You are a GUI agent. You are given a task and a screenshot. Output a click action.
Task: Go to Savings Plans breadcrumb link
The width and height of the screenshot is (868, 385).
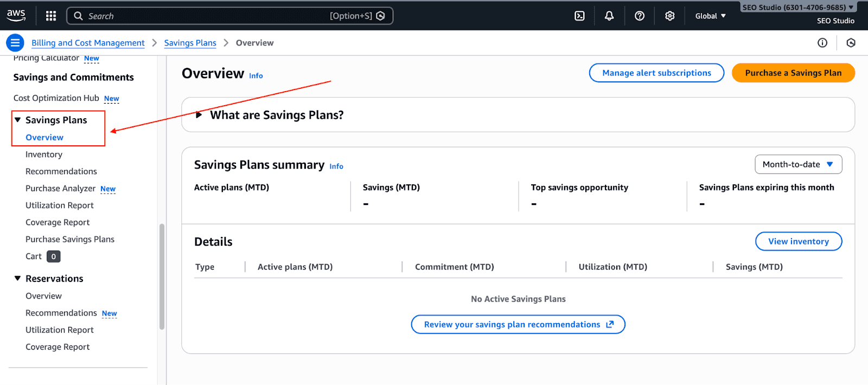pyautogui.click(x=190, y=43)
